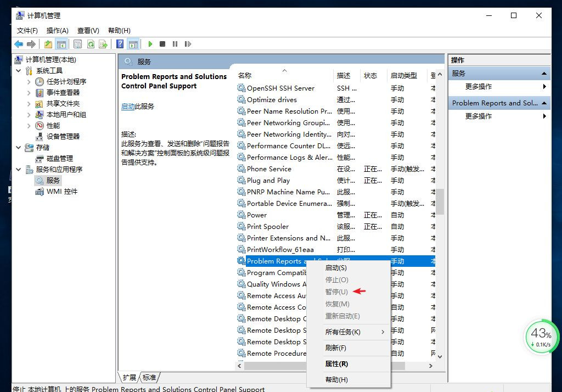Image resolution: width=562 pixels, height=392 pixels.
Task: Refresh the services list via the refresh icon
Action: (92, 44)
